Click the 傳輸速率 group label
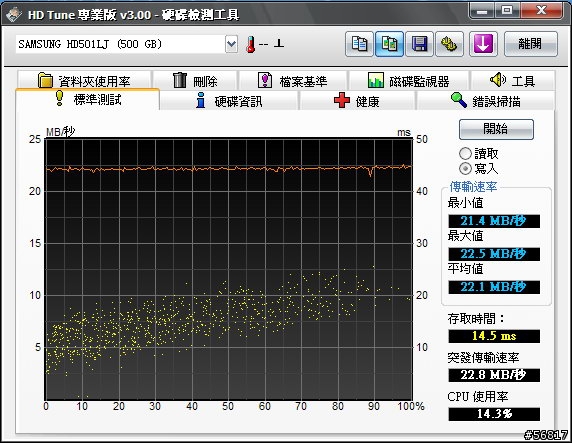572x443 pixels. [473, 187]
